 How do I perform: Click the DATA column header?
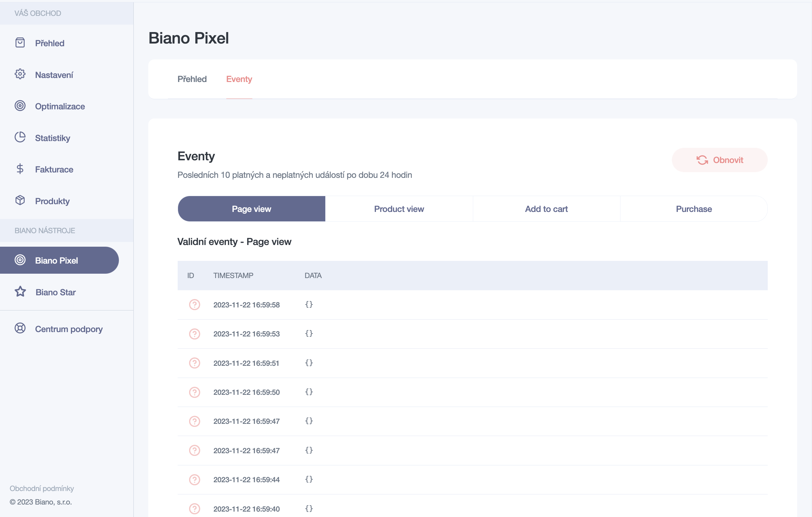tap(313, 275)
